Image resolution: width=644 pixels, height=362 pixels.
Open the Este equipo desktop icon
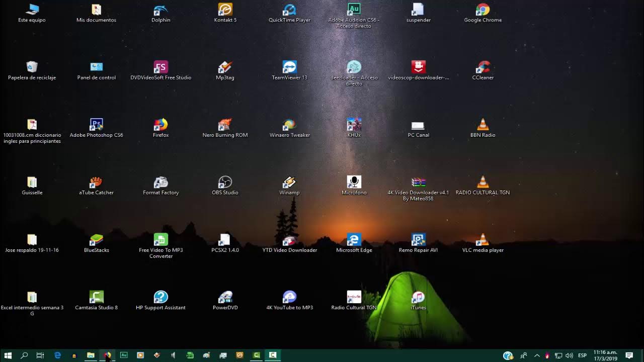(32, 14)
